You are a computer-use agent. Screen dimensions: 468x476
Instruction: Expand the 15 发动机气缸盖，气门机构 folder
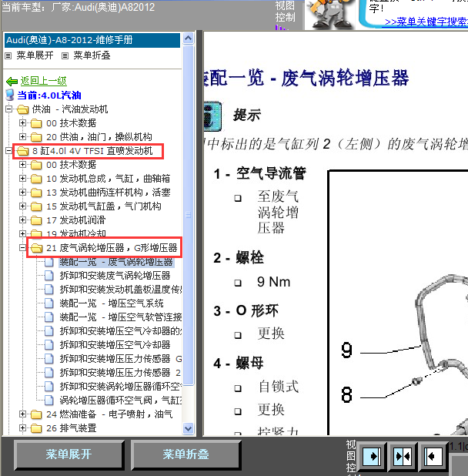(22, 206)
